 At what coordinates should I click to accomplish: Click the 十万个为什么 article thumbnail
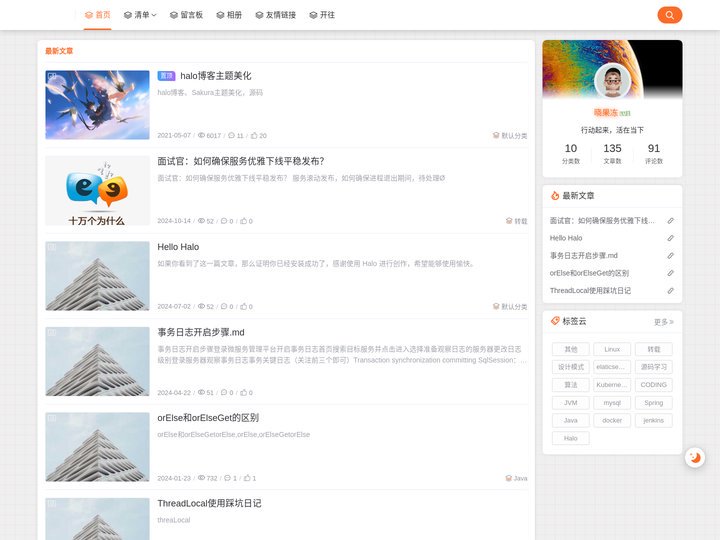tap(97, 191)
